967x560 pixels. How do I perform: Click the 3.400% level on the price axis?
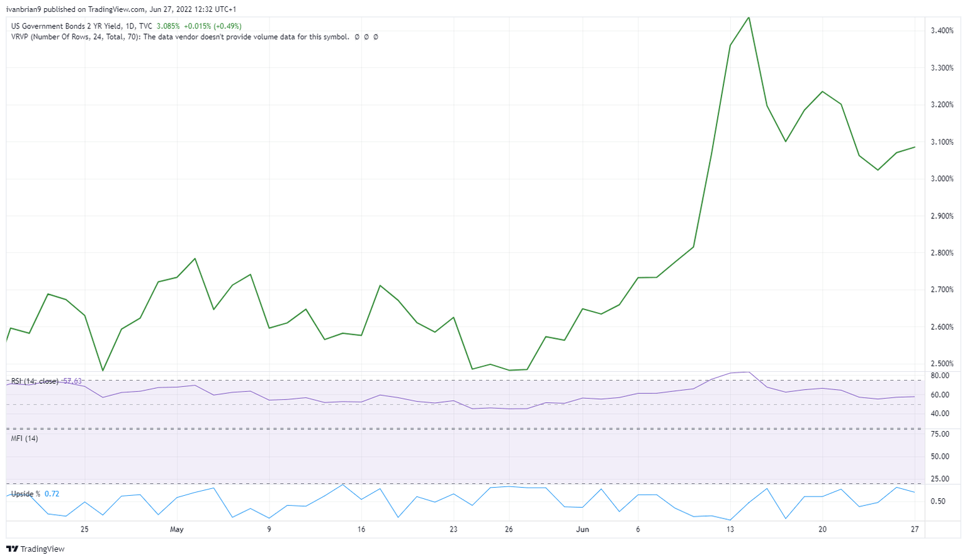tap(942, 31)
